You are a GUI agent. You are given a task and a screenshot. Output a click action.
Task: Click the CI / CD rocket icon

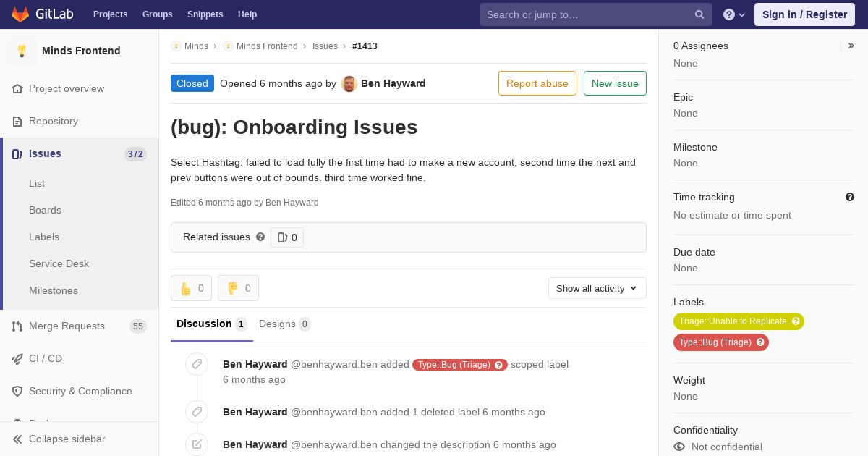pyautogui.click(x=17, y=358)
